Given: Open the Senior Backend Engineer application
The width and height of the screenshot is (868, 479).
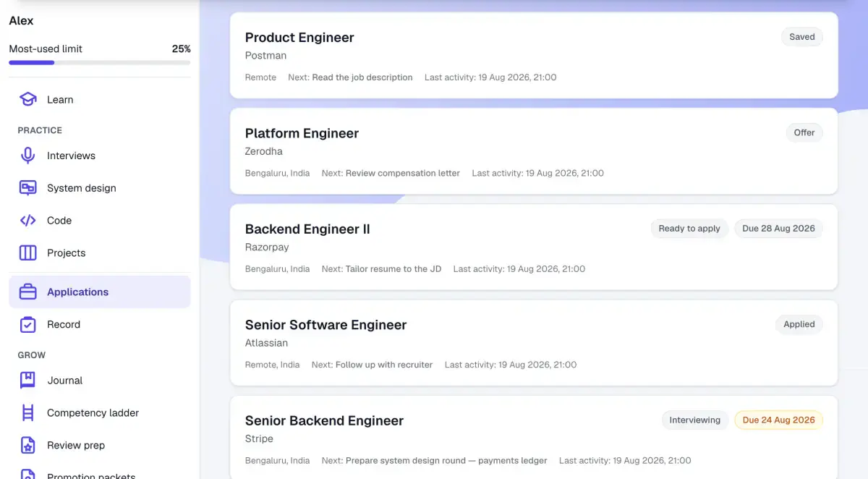Looking at the screenshot, I should click(x=534, y=437).
